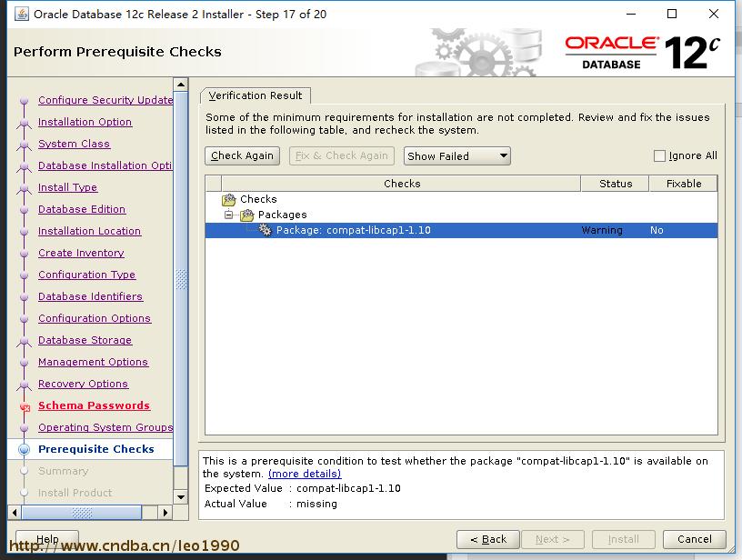Go to Schema Passwords step
742x560 pixels.
coord(95,405)
